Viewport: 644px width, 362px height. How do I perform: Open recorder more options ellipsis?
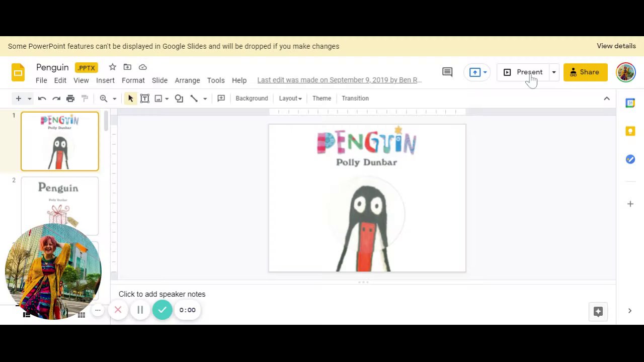tap(98, 310)
